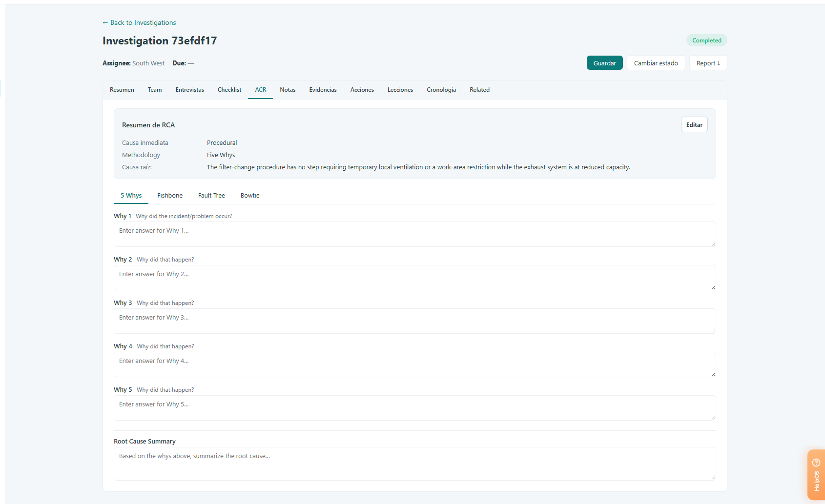The width and height of the screenshot is (825, 504).
Task: Switch to the Resumen tab
Action: [122, 90]
